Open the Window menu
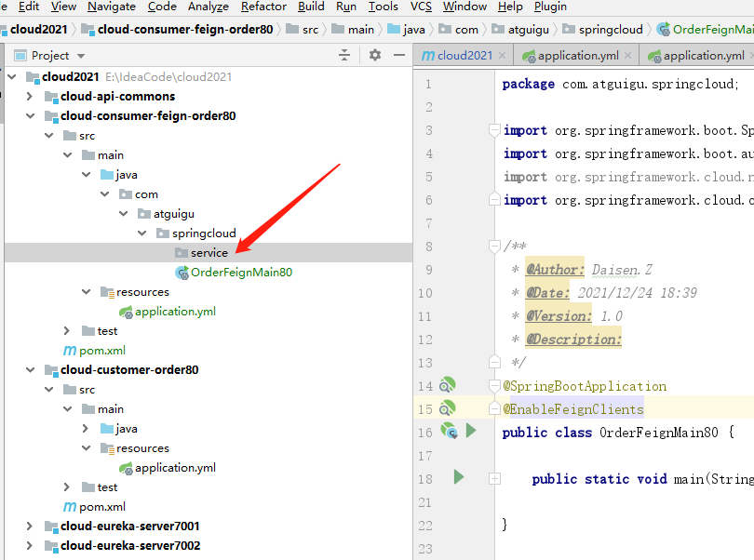 (465, 7)
